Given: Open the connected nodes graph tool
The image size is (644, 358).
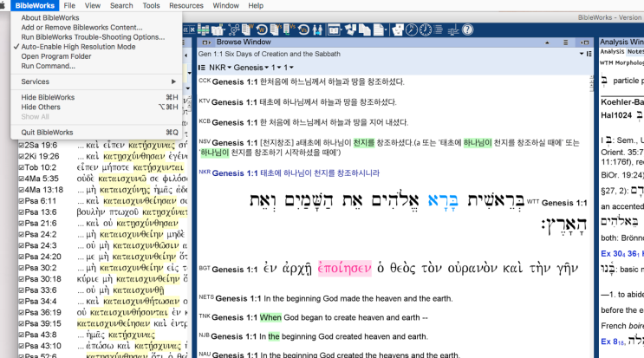Looking at the screenshot, I should (x=234, y=29).
